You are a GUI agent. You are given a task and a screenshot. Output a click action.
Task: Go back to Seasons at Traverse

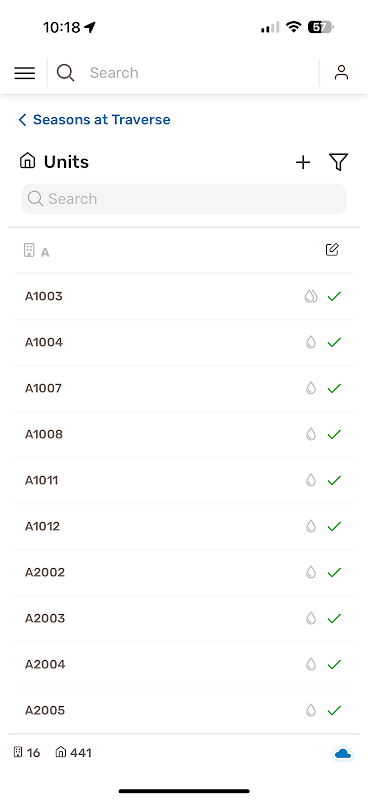(94, 119)
